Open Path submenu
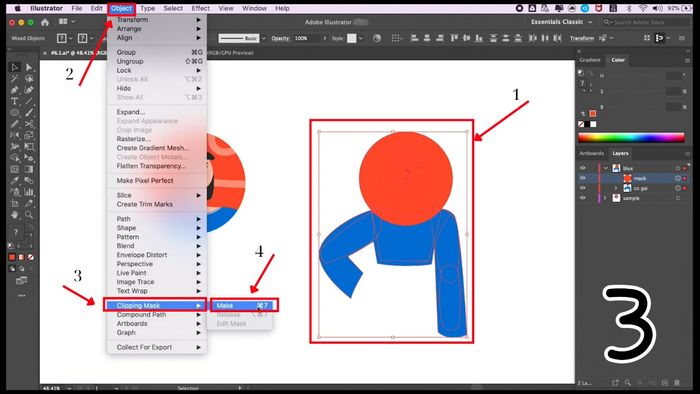 (157, 219)
